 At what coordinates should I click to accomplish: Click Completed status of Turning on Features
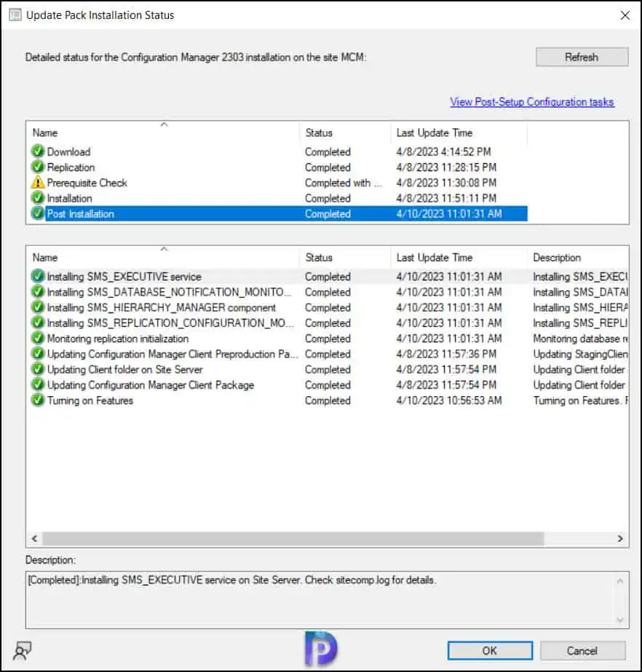pos(328,400)
